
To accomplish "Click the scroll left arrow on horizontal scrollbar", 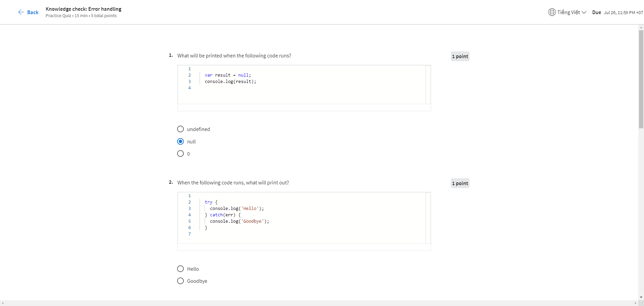I will pyautogui.click(x=3, y=303).
